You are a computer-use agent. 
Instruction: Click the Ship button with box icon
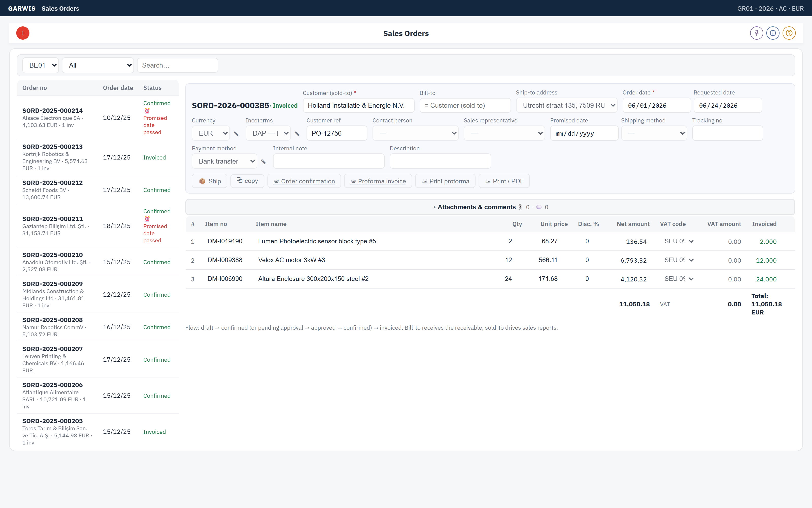210,181
